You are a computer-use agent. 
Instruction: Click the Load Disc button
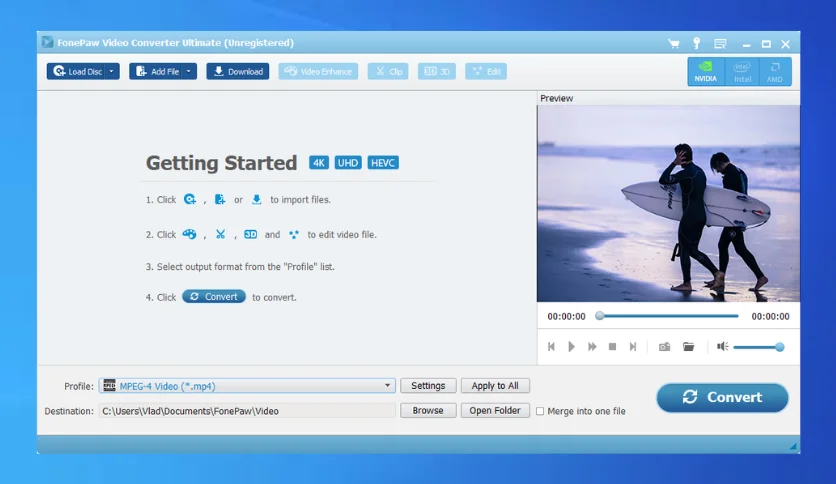[77, 71]
